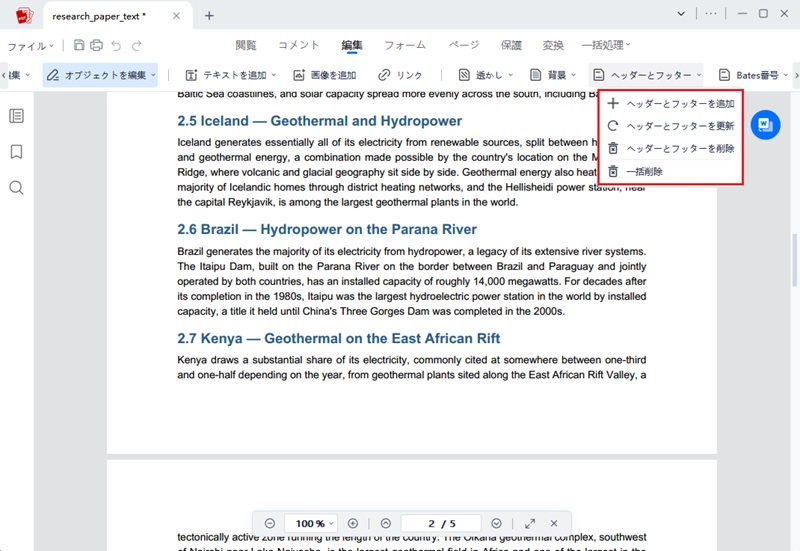Redo the last action

(136, 46)
